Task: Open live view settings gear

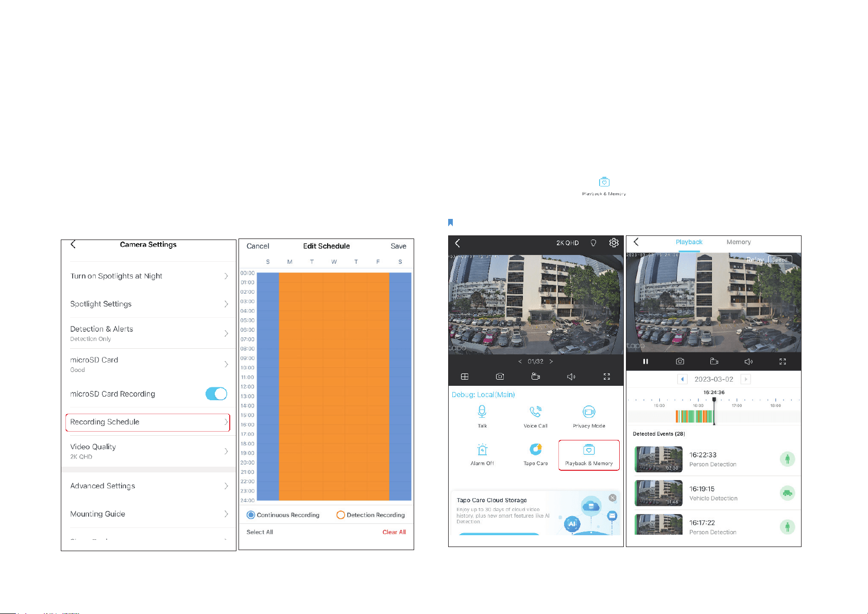Action: point(614,243)
